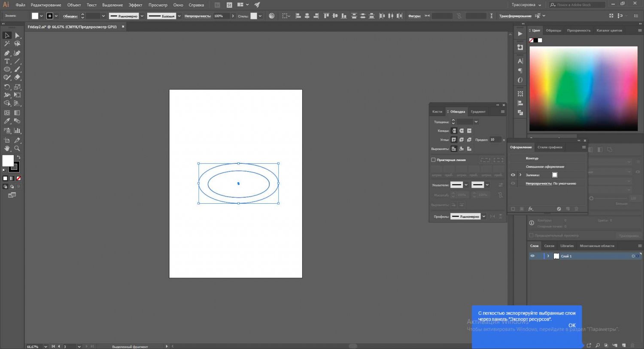
Task: Open the left arrowhead Указатели dropdown
Action: [x=466, y=185]
